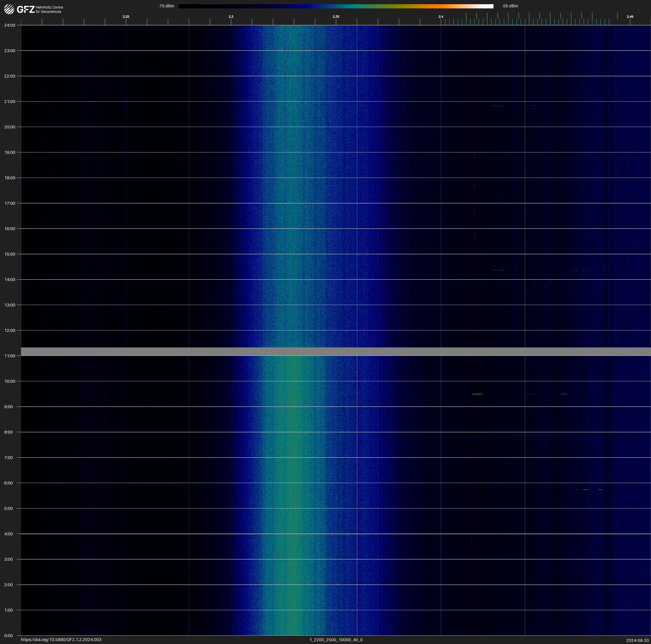Viewport: 651px width, 644px height.
Task: Click the 12:00 time axis label
Action: pyautogui.click(x=10, y=330)
